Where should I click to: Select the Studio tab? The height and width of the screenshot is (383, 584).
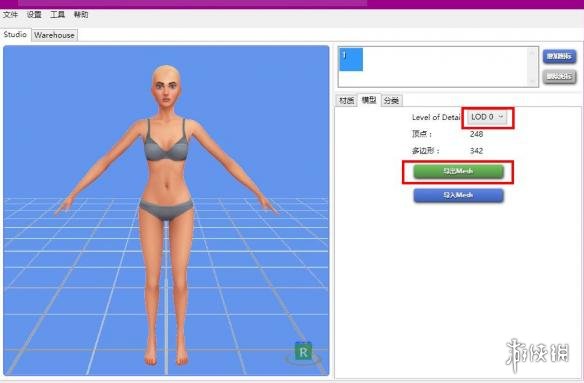[15, 34]
